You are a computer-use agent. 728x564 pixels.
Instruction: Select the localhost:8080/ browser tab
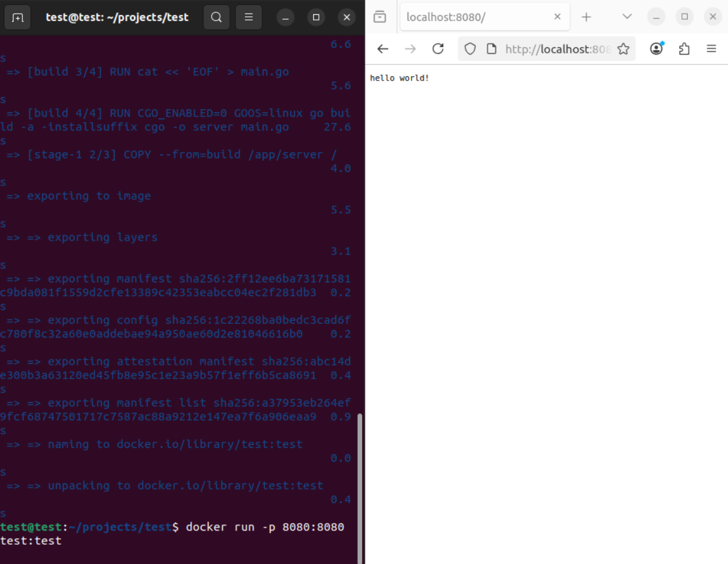[x=474, y=17]
